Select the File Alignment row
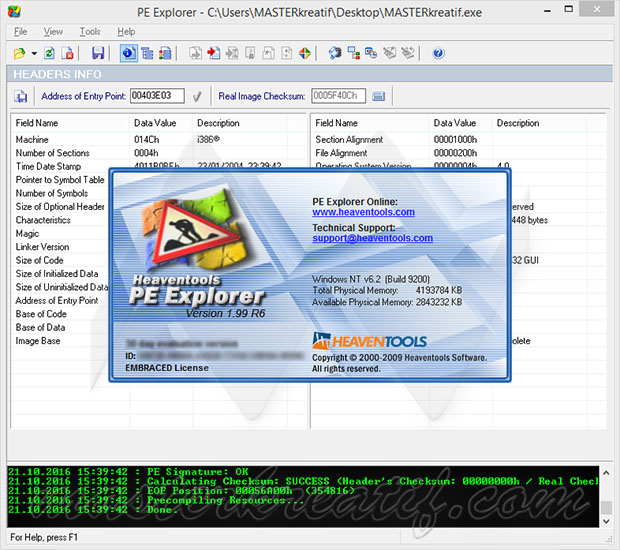This screenshot has height=550, width=620. pyautogui.click(x=459, y=153)
